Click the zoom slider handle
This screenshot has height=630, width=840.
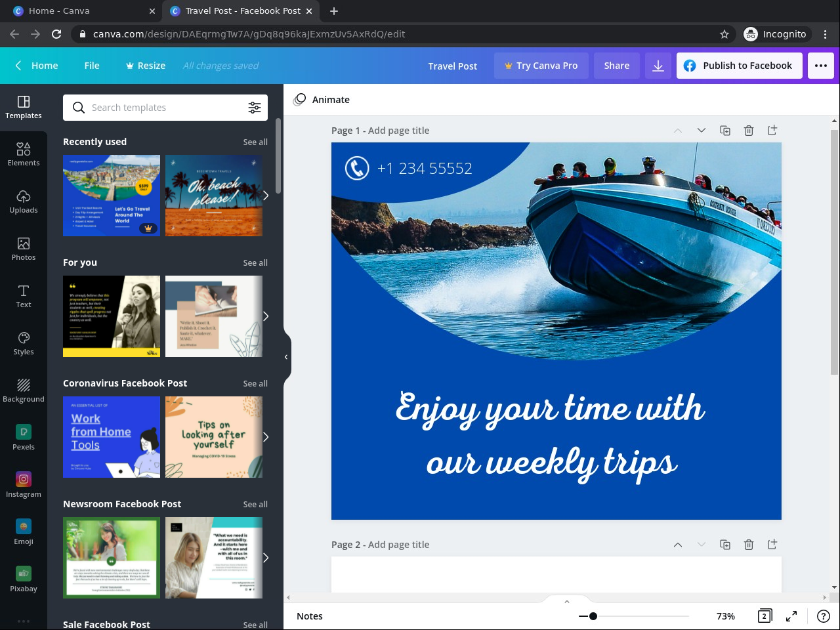[593, 616]
